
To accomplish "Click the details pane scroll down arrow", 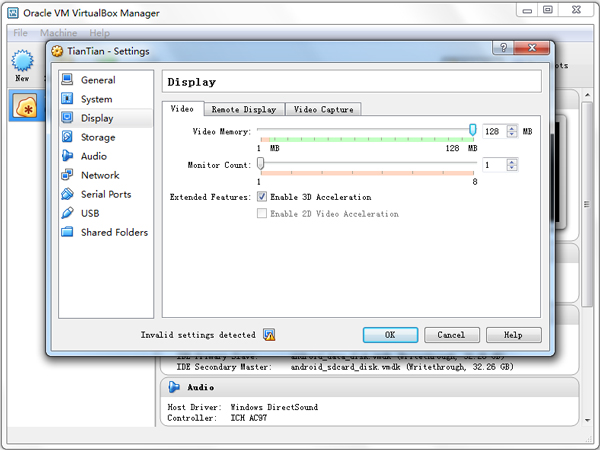I will click(x=587, y=420).
